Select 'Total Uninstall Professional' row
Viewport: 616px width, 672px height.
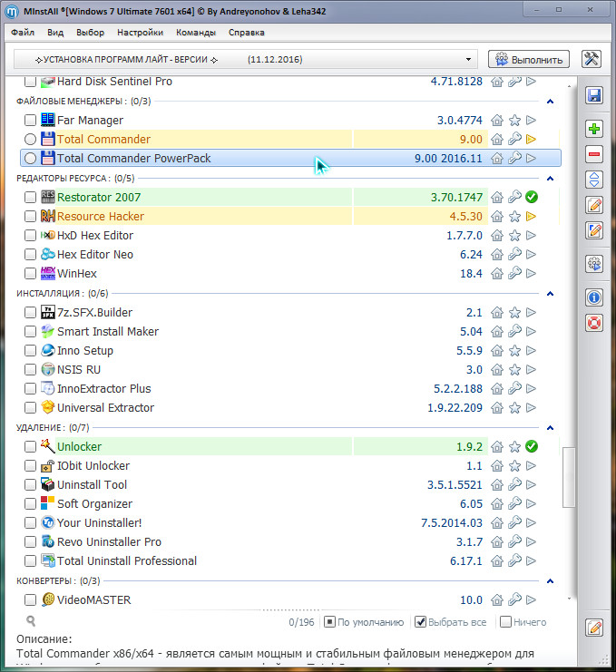coord(290,561)
